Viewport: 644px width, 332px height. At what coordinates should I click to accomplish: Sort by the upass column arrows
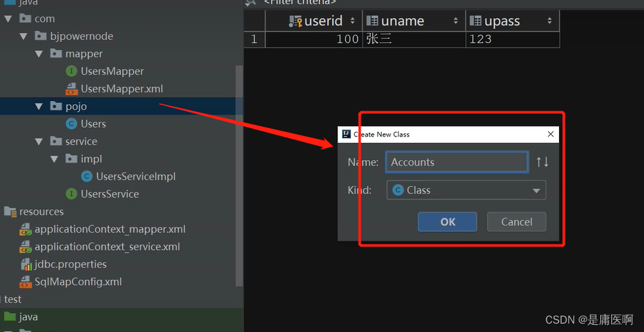point(549,21)
